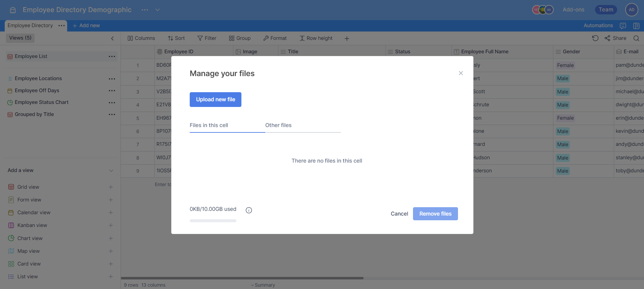Collapse the Add a view section
This screenshot has width=644, height=289.
click(x=111, y=170)
